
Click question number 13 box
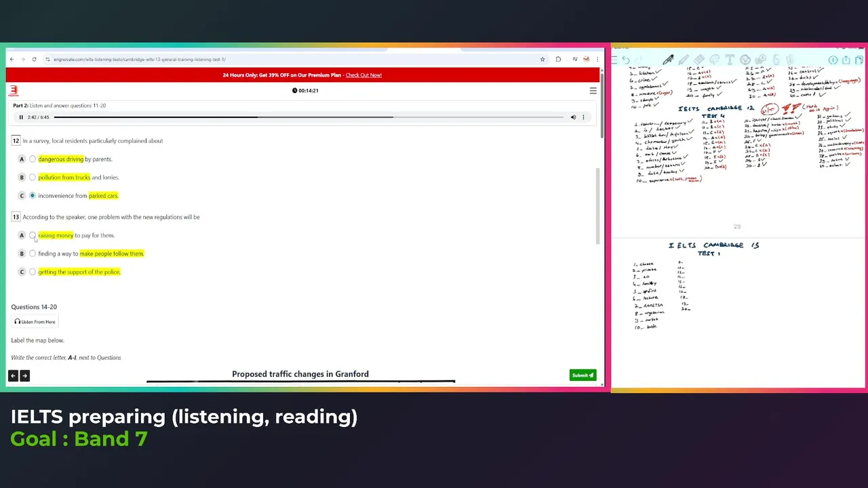pyautogui.click(x=16, y=218)
